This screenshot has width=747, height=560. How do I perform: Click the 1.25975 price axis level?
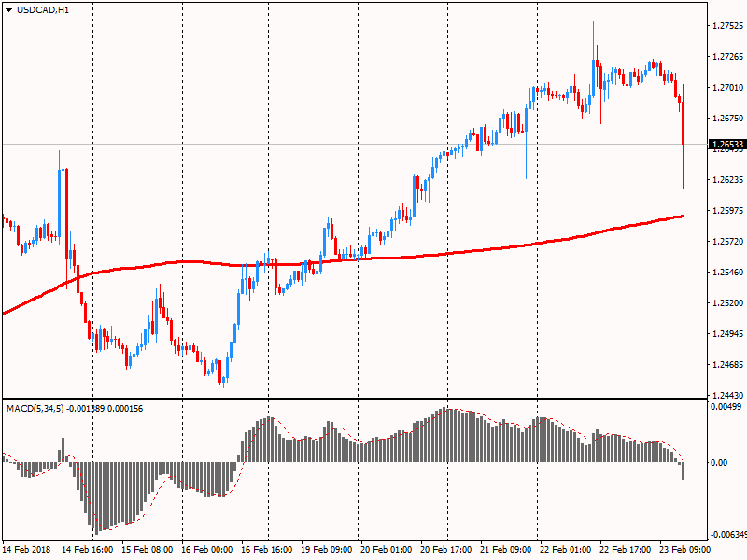726,210
